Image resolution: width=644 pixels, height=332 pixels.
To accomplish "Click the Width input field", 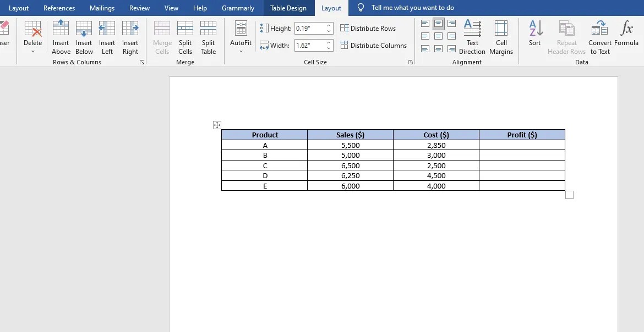I will pyautogui.click(x=308, y=46).
